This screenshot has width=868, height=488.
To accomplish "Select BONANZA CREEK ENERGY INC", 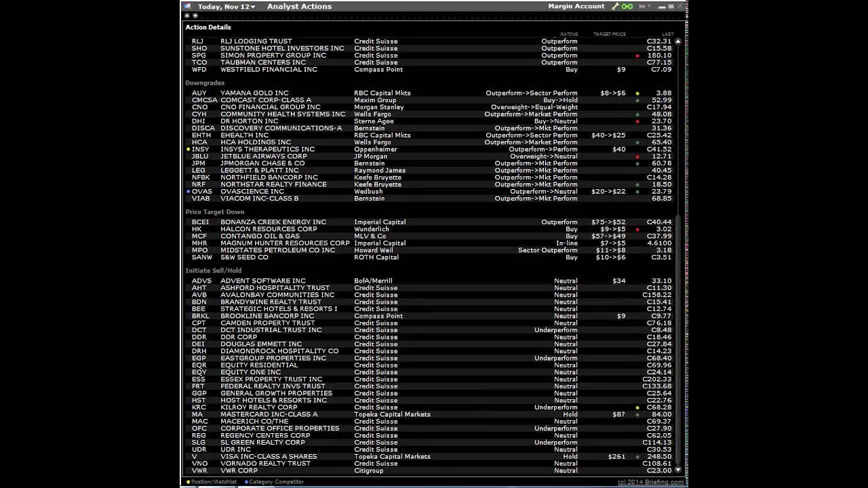I will [x=273, y=222].
